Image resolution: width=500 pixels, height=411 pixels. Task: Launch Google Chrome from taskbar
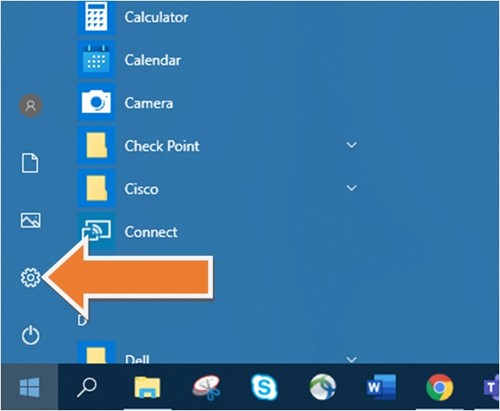point(440,387)
